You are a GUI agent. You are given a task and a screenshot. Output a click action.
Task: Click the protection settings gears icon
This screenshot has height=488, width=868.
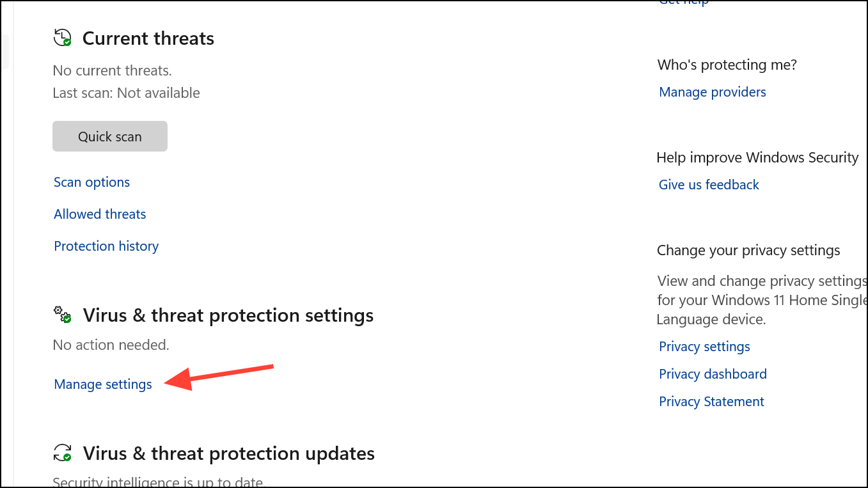tap(62, 315)
